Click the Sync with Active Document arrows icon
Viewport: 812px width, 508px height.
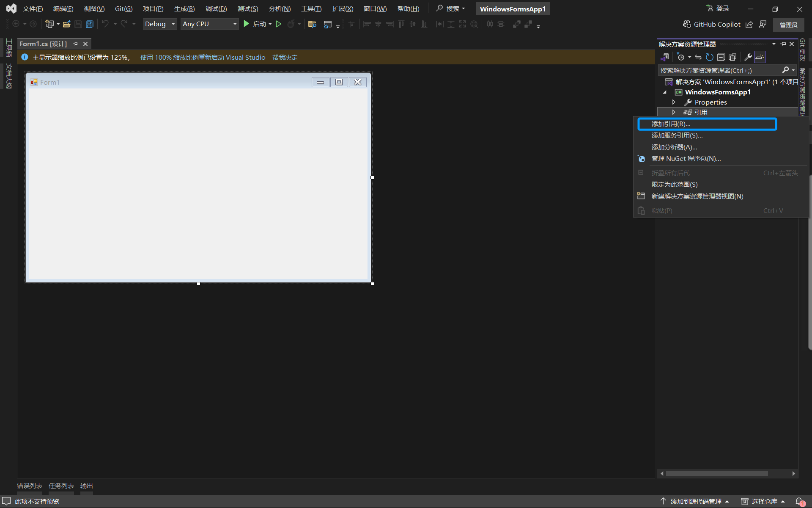pos(698,57)
